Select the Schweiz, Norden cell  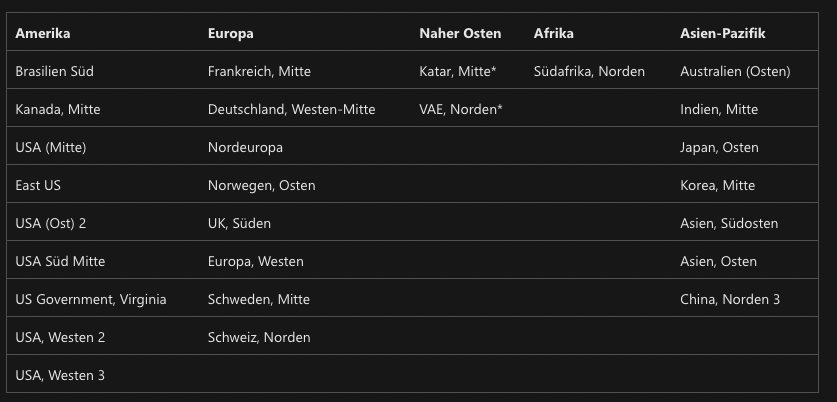click(x=259, y=337)
